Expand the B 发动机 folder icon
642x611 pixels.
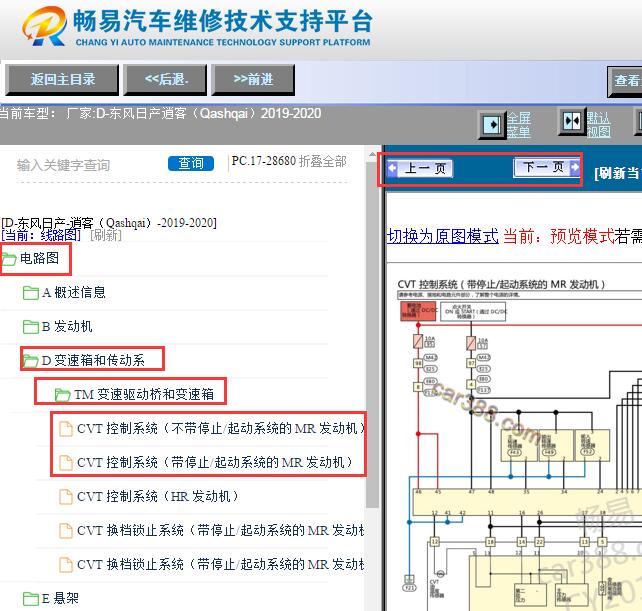coord(31,327)
